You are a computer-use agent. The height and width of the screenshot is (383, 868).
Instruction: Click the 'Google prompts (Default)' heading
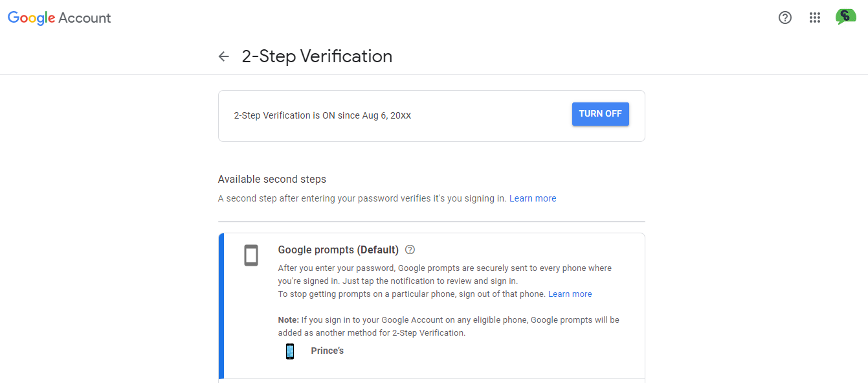click(x=339, y=250)
